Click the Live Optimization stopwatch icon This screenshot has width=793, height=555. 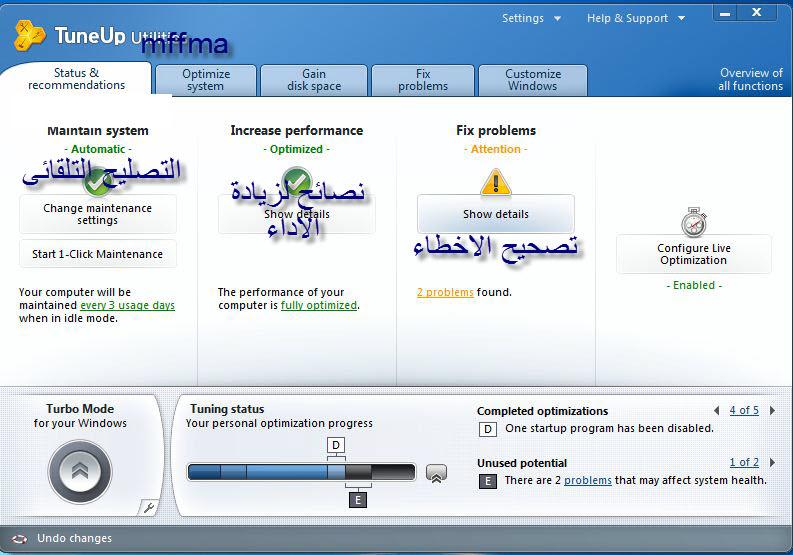click(x=694, y=222)
